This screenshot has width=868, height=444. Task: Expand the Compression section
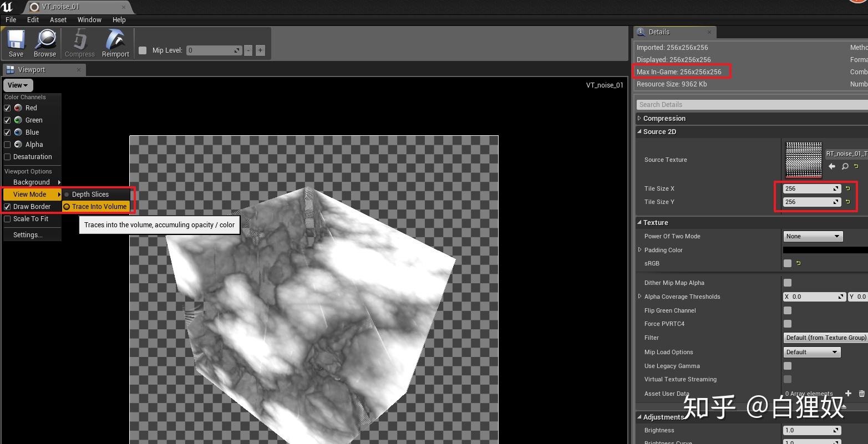point(639,118)
